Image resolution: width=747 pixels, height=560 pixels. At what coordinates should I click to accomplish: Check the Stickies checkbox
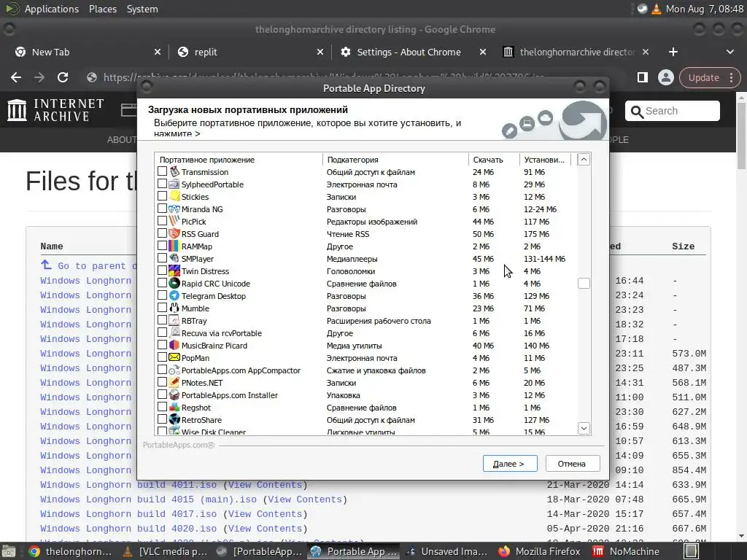point(162,196)
